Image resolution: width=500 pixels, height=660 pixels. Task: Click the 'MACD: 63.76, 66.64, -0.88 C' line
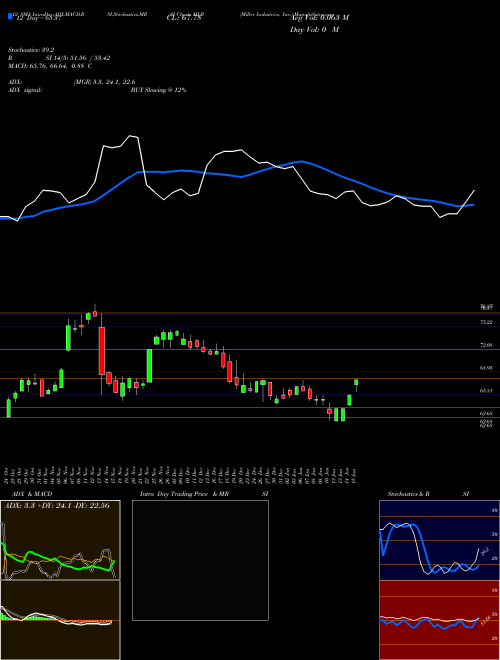[x=50, y=66]
